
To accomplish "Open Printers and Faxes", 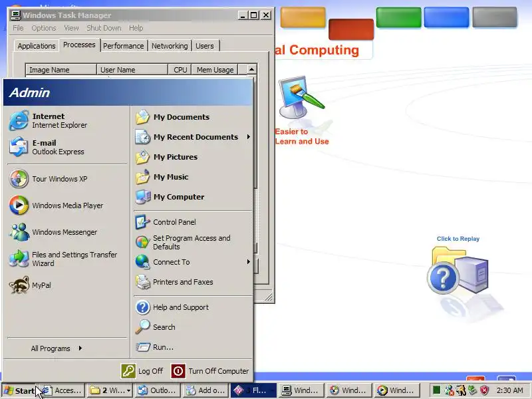I will click(x=193, y=282).
